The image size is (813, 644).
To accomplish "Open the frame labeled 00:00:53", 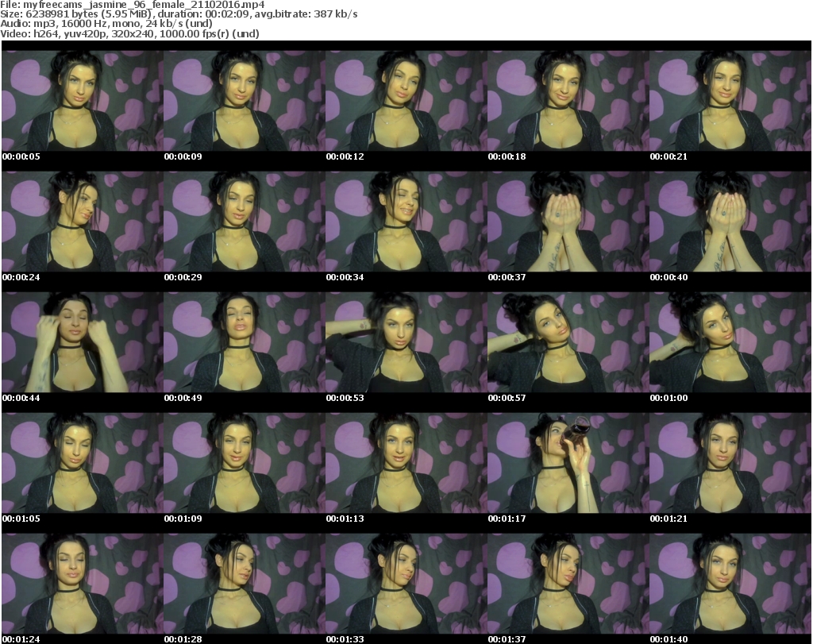I will pyautogui.click(x=406, y=342).
